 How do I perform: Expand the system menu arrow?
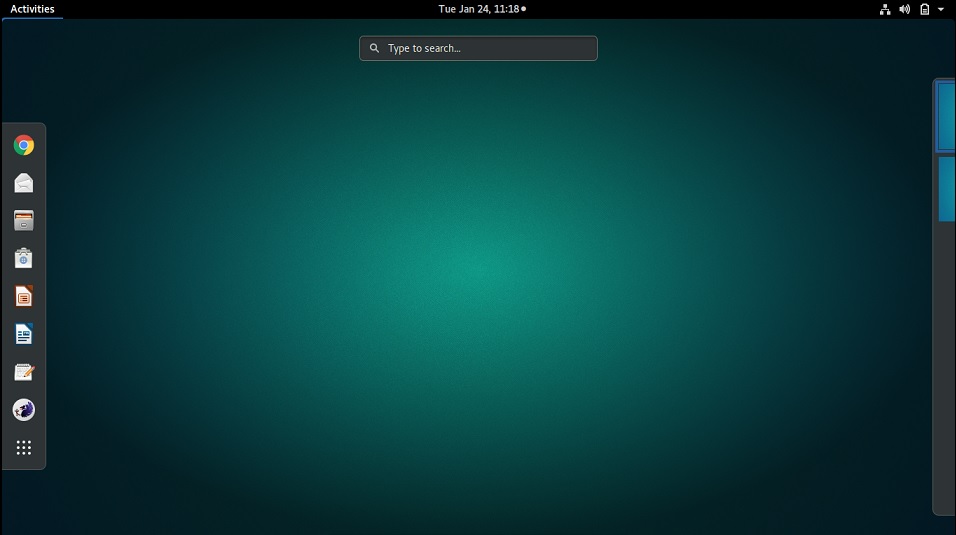pos(941,9)
